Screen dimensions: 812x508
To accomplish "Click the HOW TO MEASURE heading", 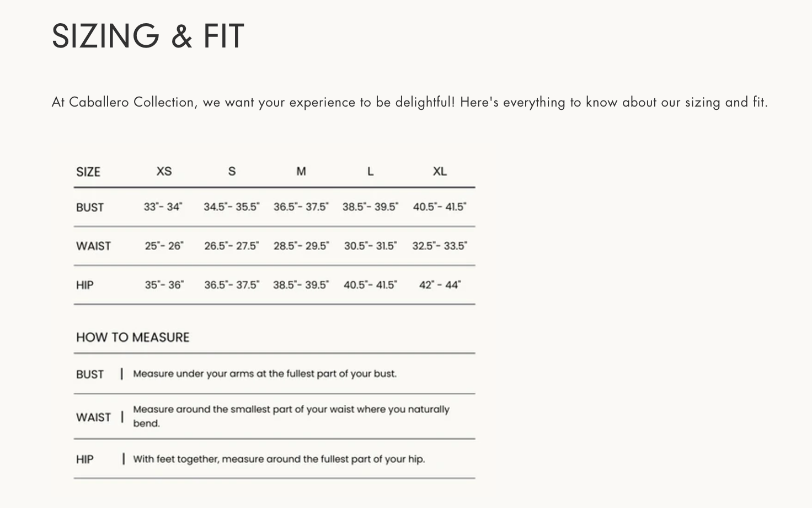I will coord(133,337).
